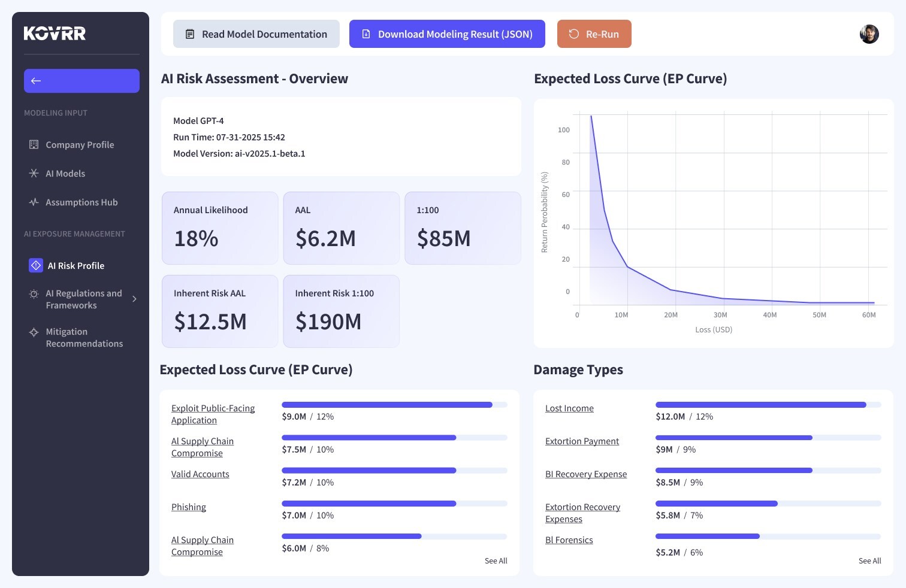Open the user profile avatar
906x588 pixels.
[x=869, y=34]
